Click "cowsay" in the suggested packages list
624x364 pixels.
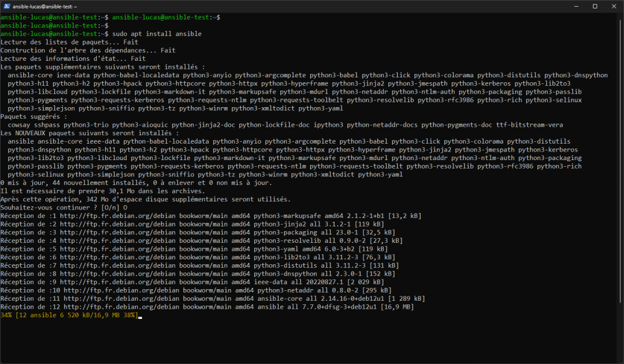(x=20, y=125)
